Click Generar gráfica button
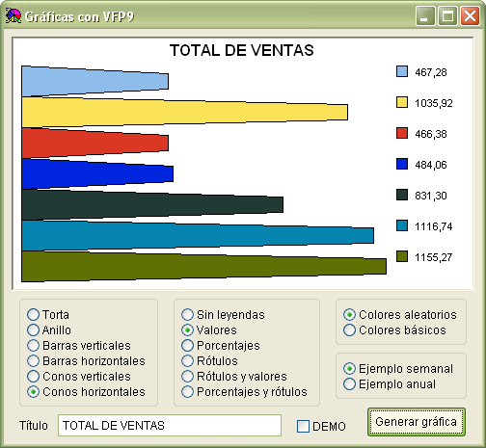Image resolution: width=486 pixels, height=448 pixels. pos(417,422)
